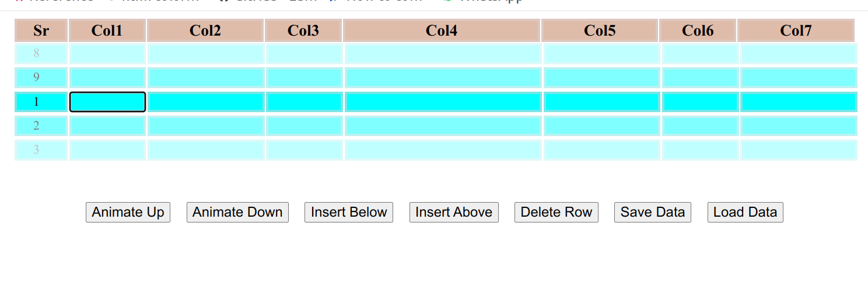Focus the Col1 cell in row 1

pyautogui.click(x=107, y=102)
